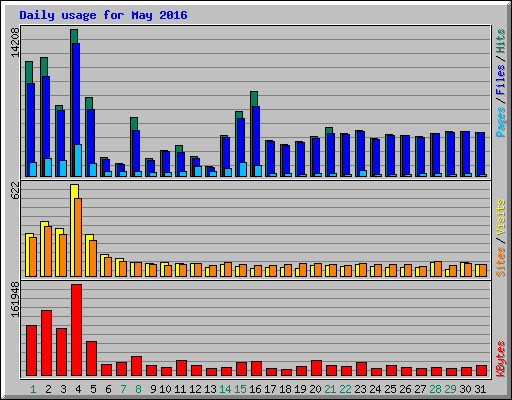This screenshot has width=512, height=400.
Task: Click day 19 on the x-axis
Action: point(300,389)
